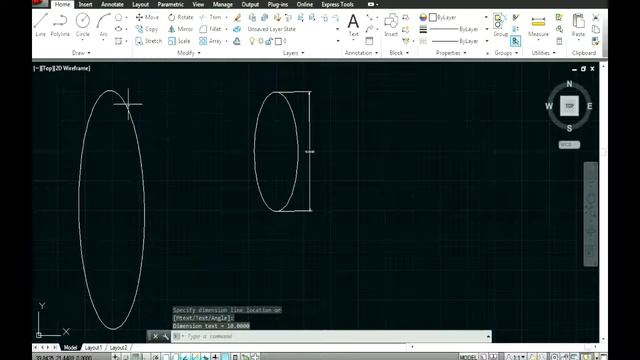Viewport: 640px width, 360px height.
Task: Click N on the ViewCube compass
Action: [x=569, y=84]
